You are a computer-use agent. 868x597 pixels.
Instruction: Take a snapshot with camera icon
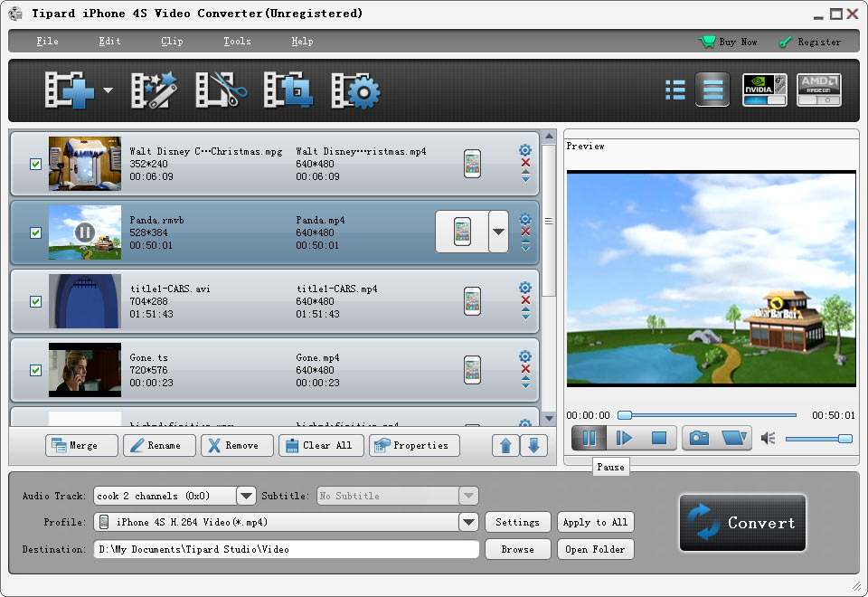pos(699,438)
